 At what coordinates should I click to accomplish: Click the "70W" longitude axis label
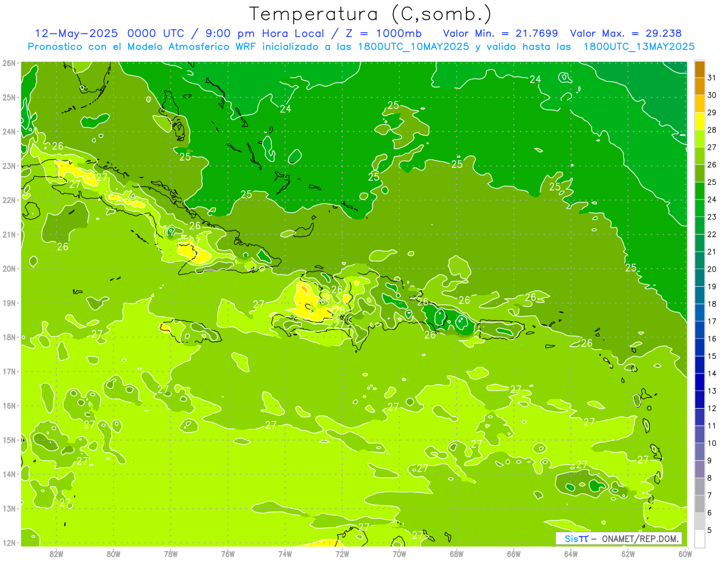click(399, 554)
